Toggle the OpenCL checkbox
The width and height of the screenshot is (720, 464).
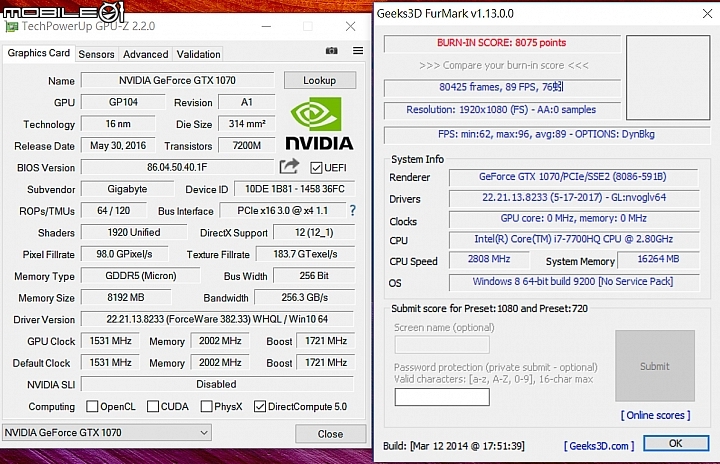click(92, 406)
